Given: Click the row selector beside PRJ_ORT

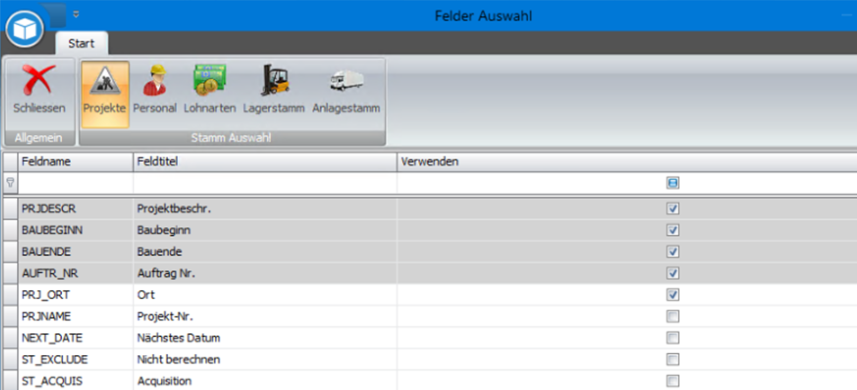Looking at the screenshot, I should pyautogui.click(x=10, y=295).
